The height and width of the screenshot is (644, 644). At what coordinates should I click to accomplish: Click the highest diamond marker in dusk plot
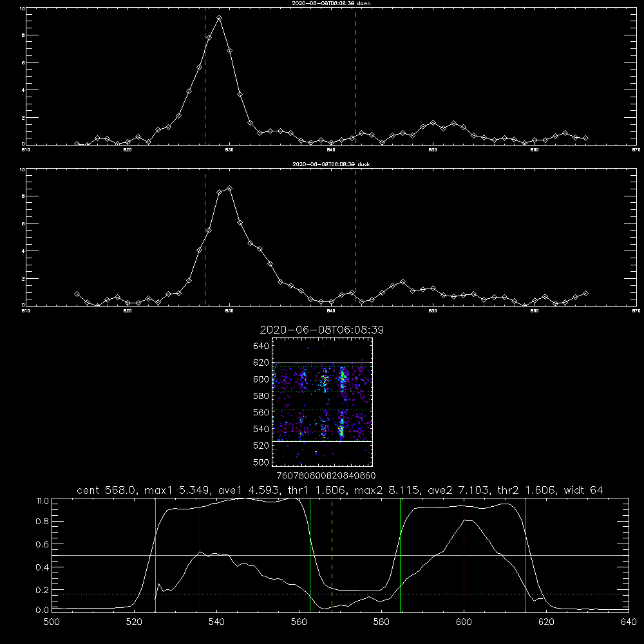[x=230, y=188]
